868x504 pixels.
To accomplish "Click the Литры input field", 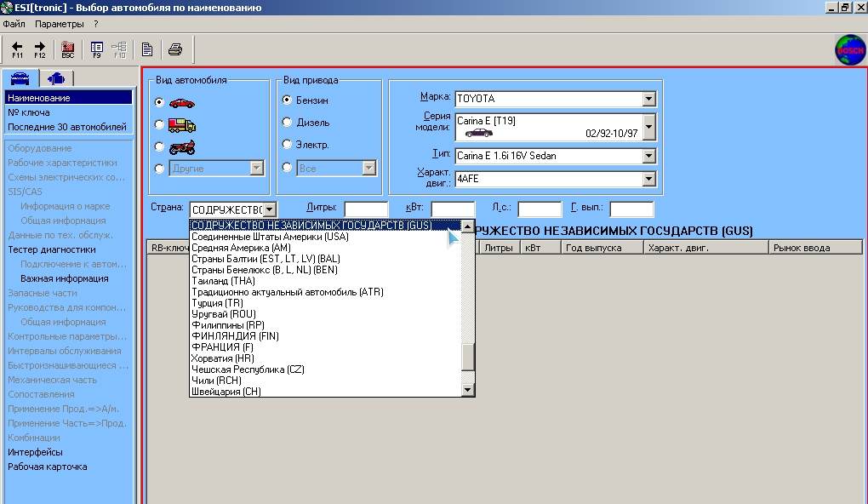I will [x=366, y=209].
